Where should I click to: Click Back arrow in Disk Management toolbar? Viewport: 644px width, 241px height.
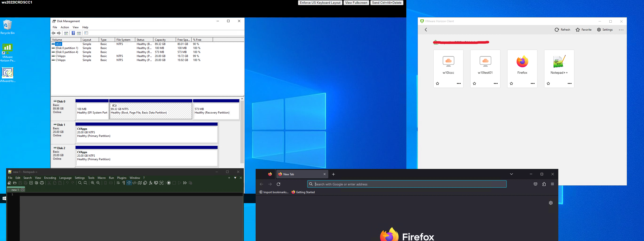(x=53, y=33)
